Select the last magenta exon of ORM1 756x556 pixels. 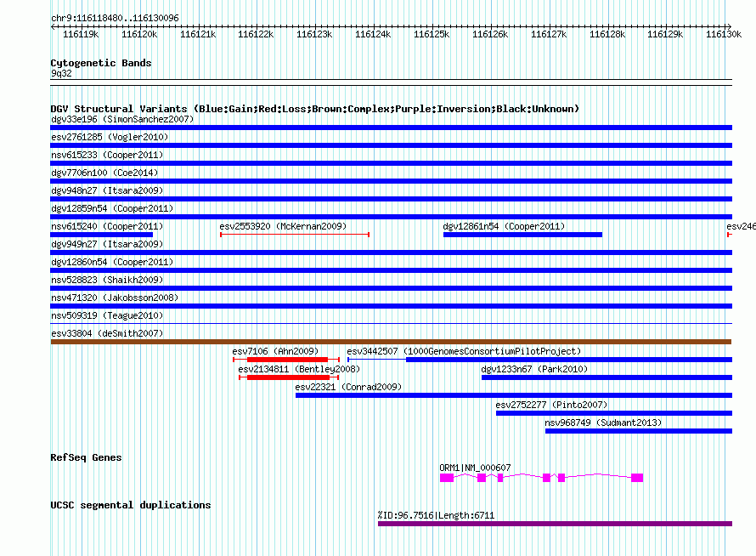(x=637, y=478)
